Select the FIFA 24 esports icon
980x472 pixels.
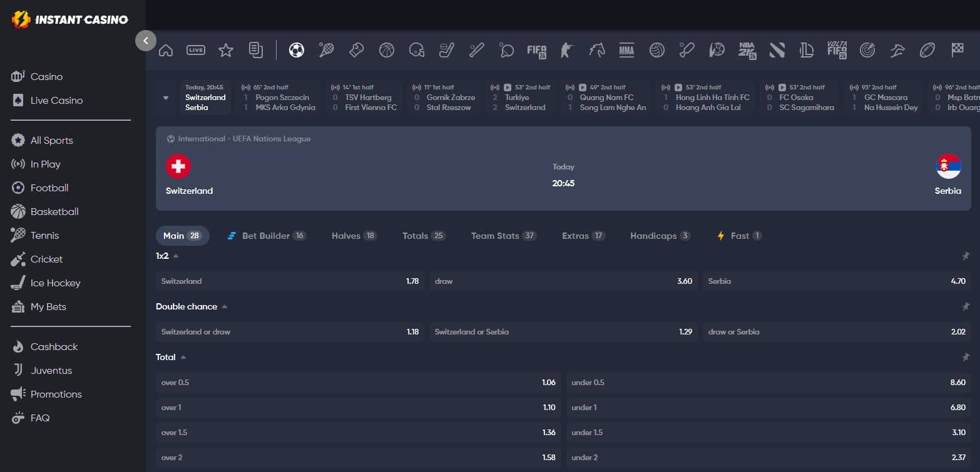coord(537,51)
